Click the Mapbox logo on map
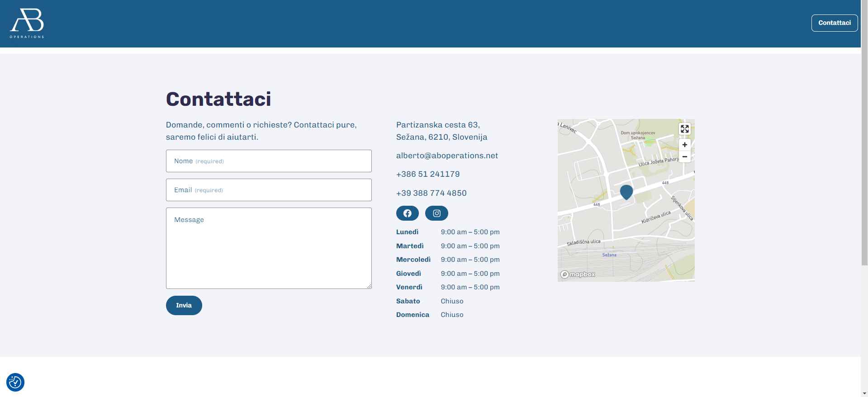The image size is (868, 397). point(578,274)
